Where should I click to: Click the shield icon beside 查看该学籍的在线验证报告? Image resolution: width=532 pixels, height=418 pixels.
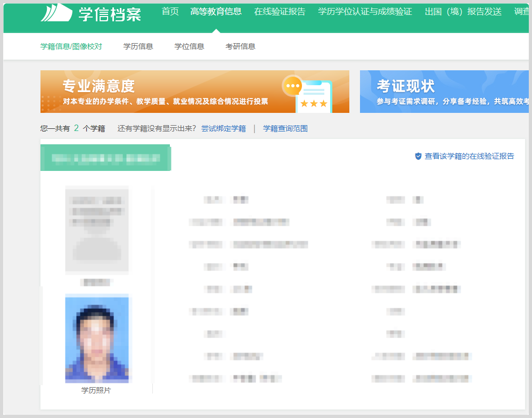418,156
